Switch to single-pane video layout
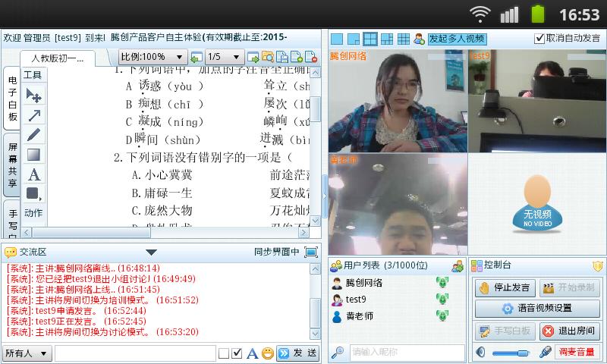The height and width of the screenshot is (364, 607). point(337,39)
